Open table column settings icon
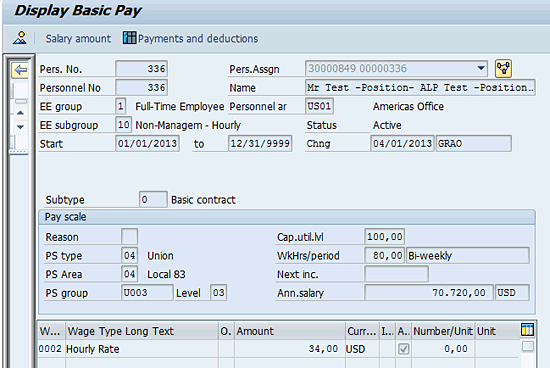Screen dimensions: 550x368 coord(527,330)
